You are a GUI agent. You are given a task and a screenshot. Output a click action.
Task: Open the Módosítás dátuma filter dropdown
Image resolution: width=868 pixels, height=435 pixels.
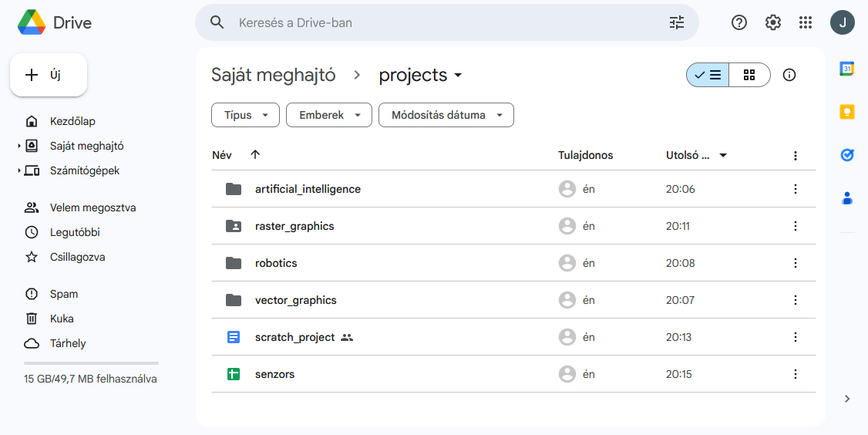[x=446, y=115]
